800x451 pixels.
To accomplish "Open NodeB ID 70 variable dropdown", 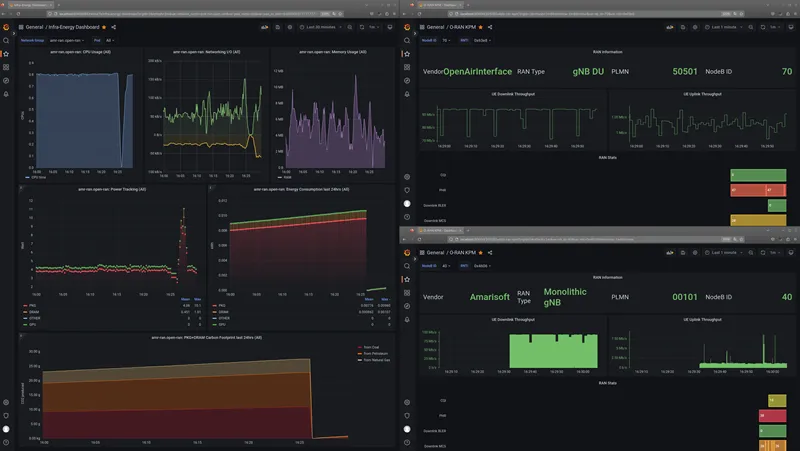I will pos(446,40).
